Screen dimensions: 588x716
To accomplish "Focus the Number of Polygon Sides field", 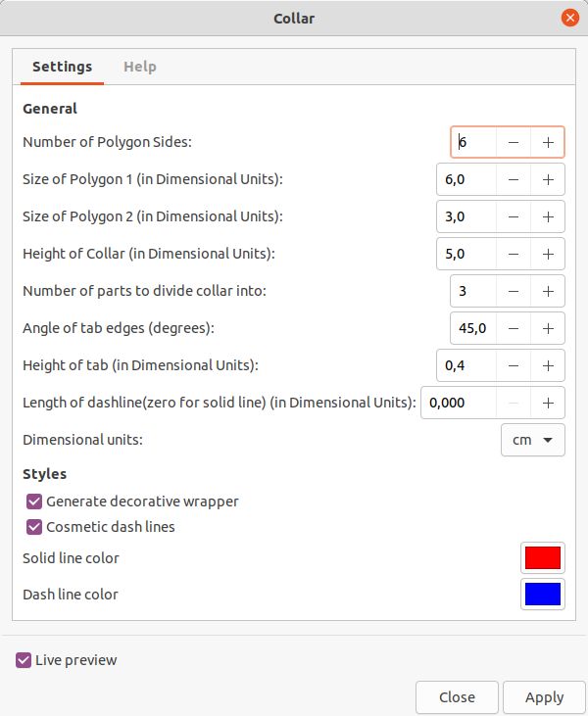I will pos(473,142).
